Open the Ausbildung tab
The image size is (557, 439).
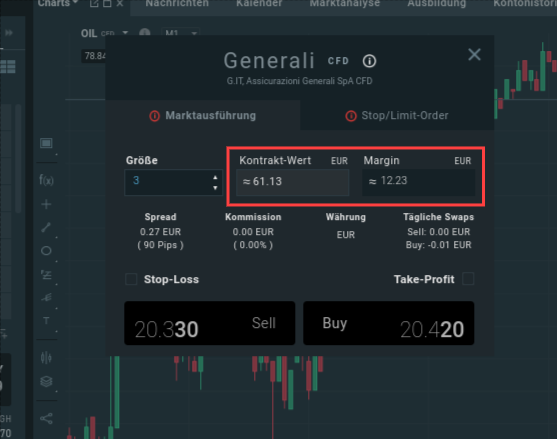click(437, 4)
